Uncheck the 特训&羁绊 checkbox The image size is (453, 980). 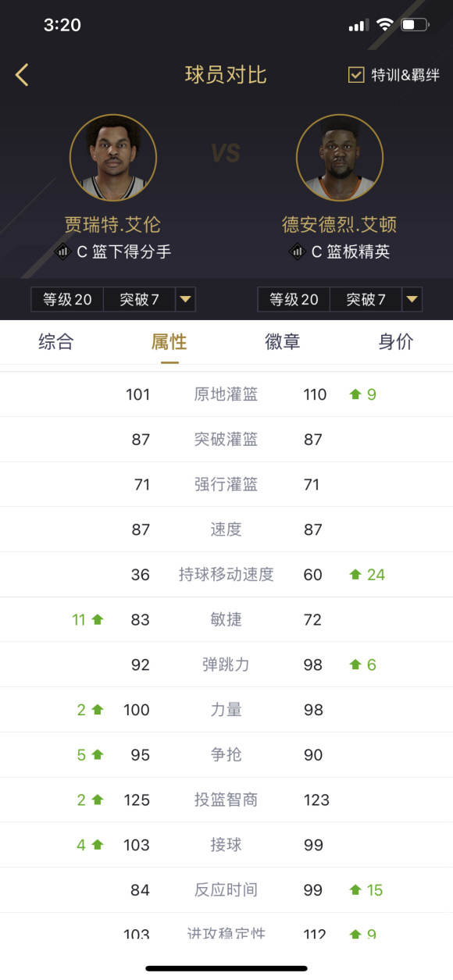[x=356, y=75]
